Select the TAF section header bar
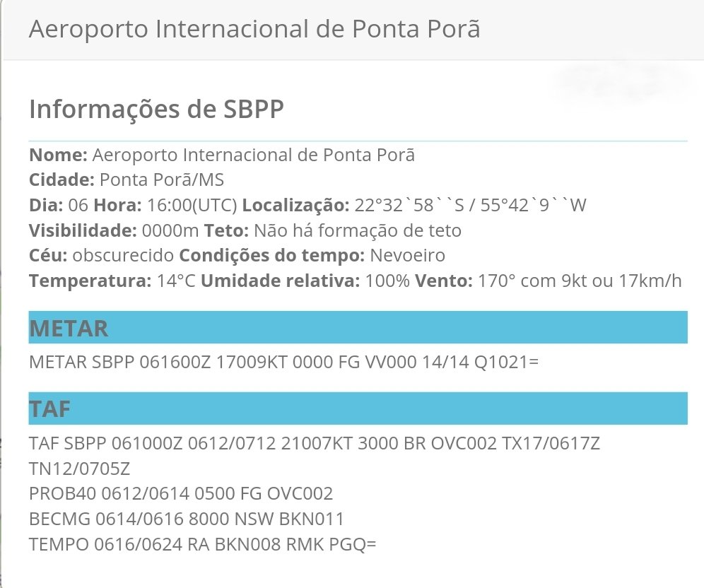 pyautogui.click(x=358, y=408)
